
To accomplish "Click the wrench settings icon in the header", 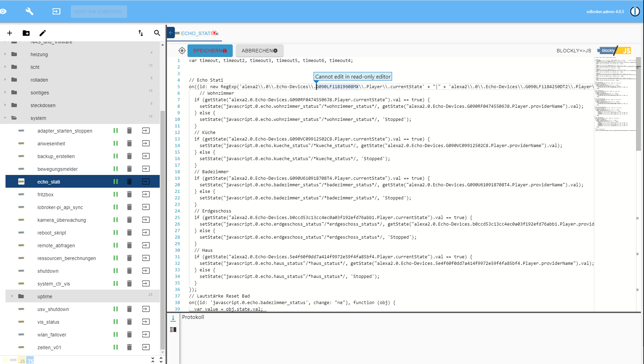I will [30, 11].
